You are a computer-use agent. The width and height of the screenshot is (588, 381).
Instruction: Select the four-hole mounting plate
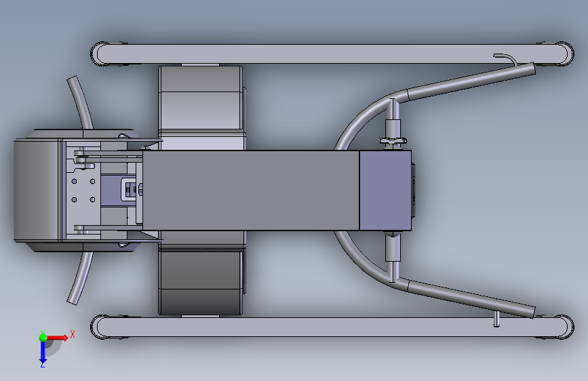83,190
